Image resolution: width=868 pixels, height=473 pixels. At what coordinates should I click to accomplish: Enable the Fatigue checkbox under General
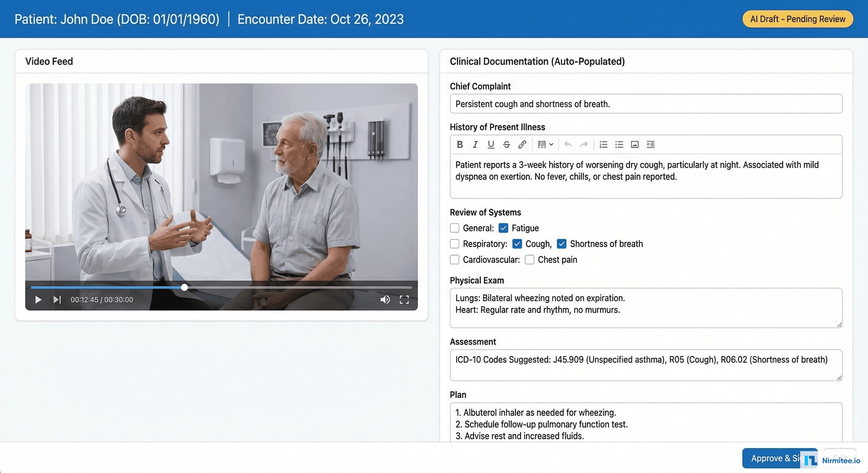pyautogui.click(x=503, y=228)
